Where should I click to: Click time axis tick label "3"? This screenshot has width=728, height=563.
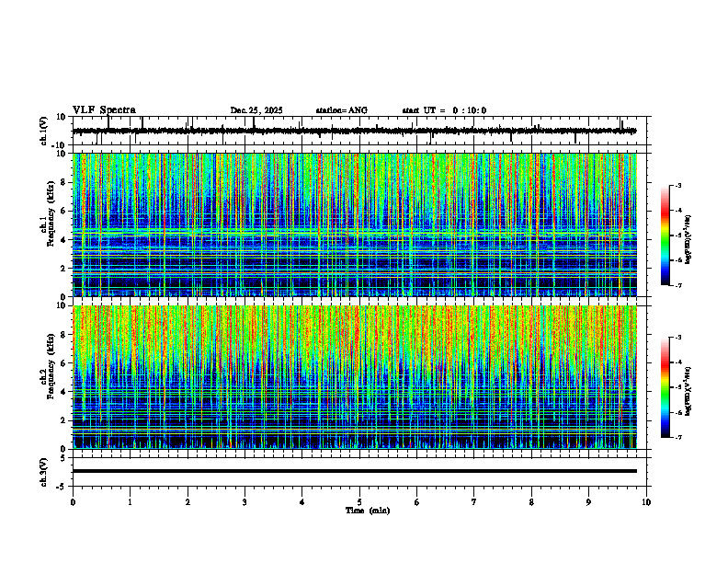pos(245,502)
